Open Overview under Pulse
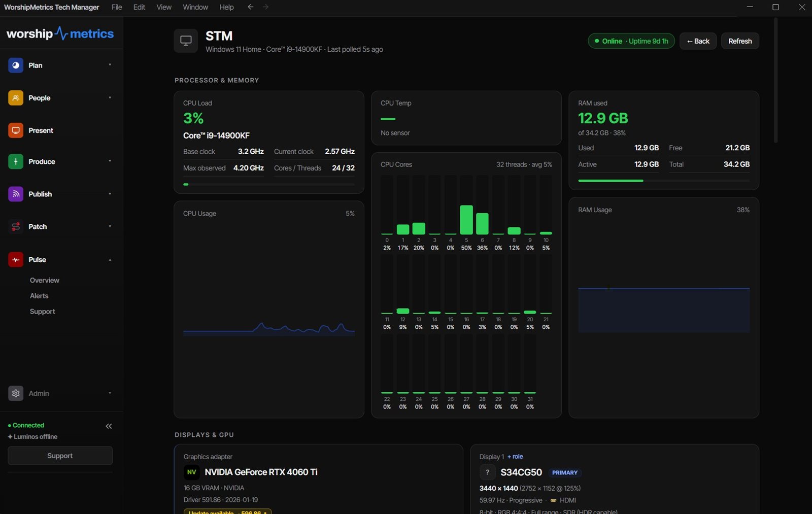Screen dimensions: 812x514 coord(45,280)
